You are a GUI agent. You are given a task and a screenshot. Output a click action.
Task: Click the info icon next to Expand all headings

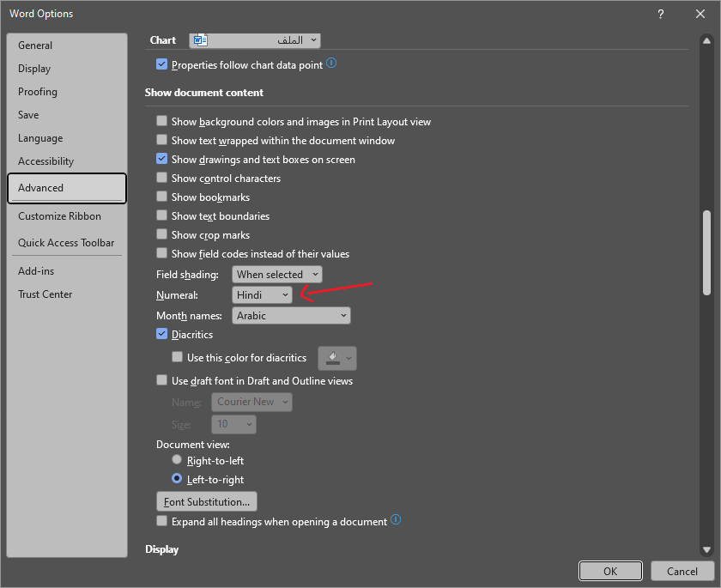coord(396,519)
